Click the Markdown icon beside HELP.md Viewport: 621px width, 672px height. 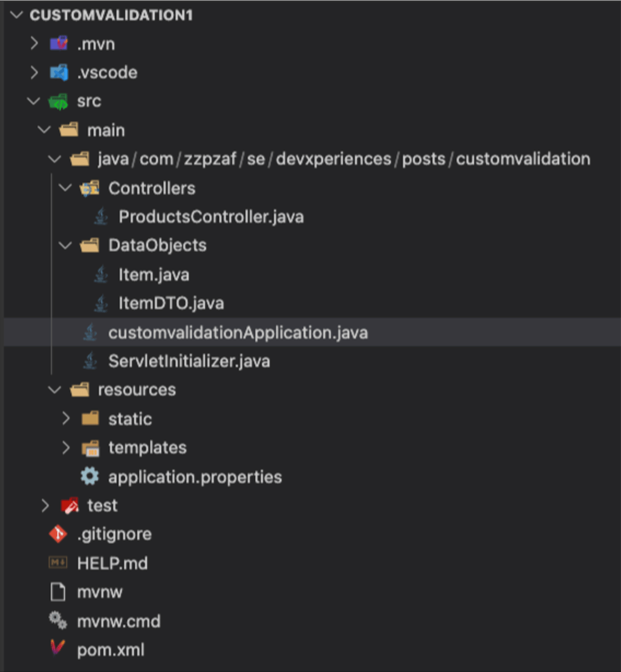(58, 563)
